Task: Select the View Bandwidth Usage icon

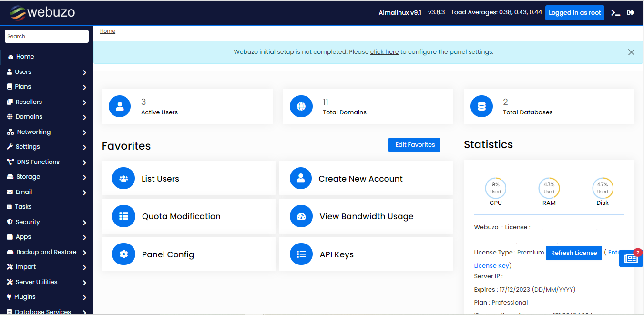Action: point(301,216)
